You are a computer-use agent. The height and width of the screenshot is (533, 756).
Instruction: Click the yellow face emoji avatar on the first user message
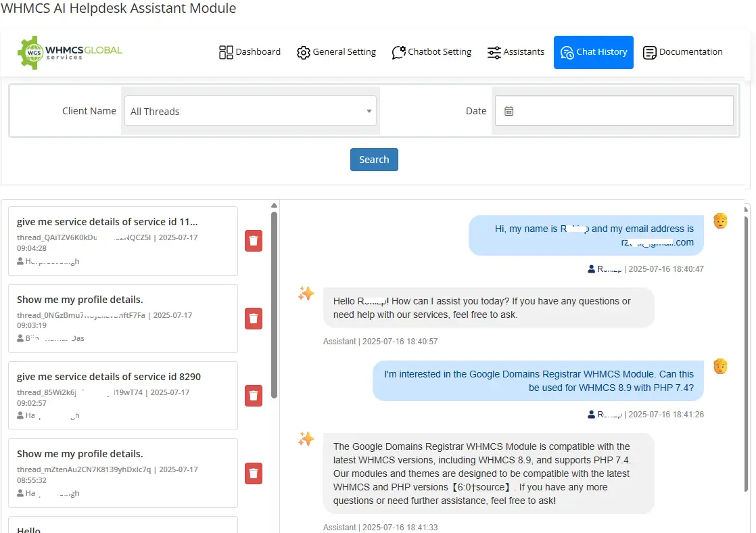pyautogui.click(x=721, y=221)
